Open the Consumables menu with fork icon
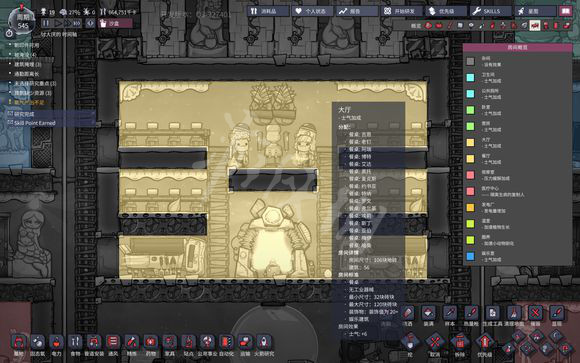 [x=268, y=11]
